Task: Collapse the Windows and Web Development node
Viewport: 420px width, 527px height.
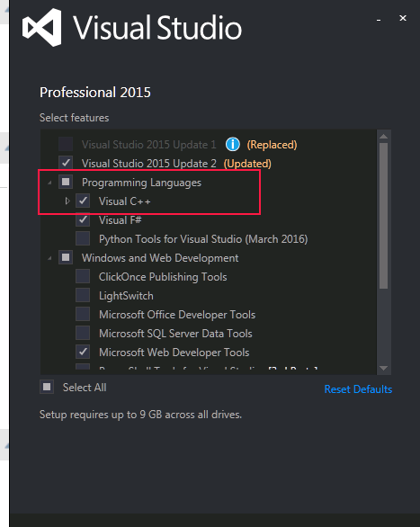Action: pyautogui.click(x=49, y=258)
